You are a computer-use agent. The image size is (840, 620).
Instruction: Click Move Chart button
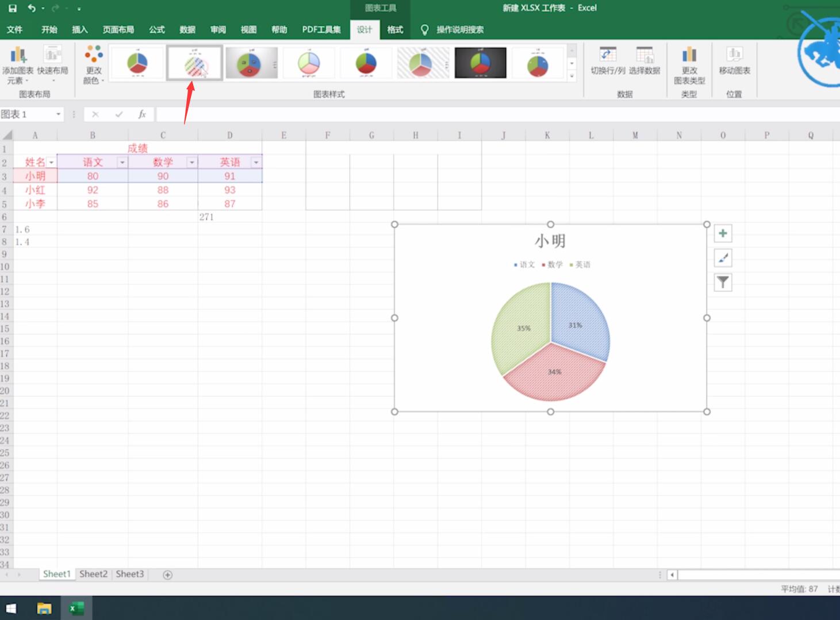point(734,61)
